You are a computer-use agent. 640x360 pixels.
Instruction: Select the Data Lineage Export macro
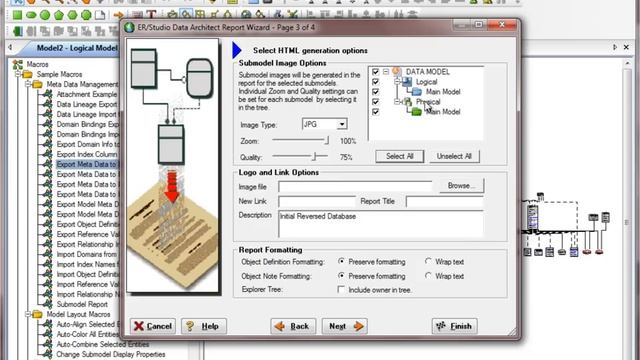point(87,104)
